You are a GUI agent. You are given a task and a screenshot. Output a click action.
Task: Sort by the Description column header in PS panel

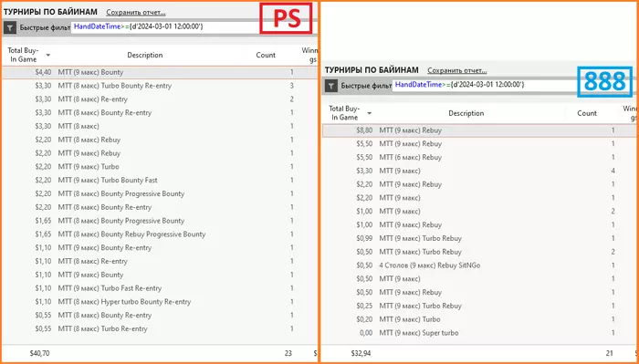[144, 55]
